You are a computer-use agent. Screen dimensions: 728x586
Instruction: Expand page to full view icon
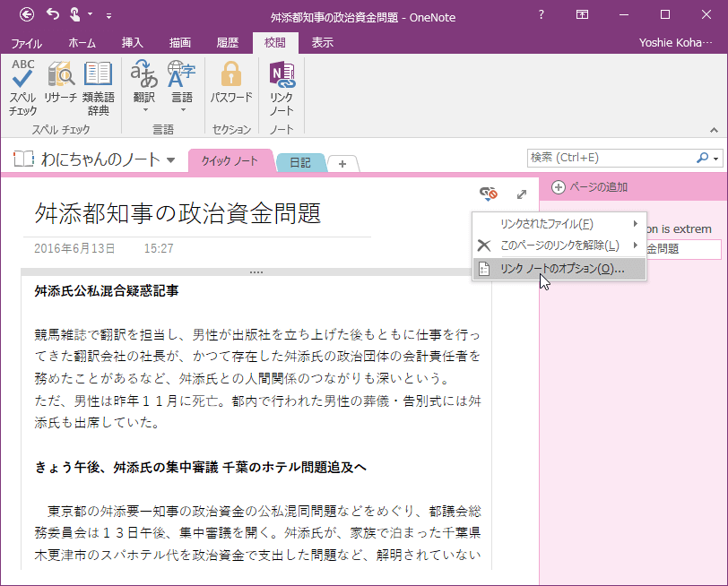click(x=522, y=194)
